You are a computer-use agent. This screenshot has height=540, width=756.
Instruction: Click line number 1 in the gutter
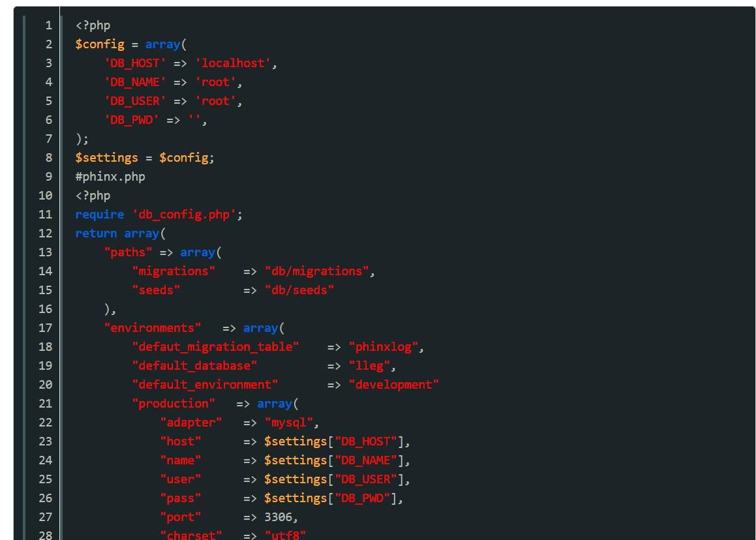(x=49, y=25)
